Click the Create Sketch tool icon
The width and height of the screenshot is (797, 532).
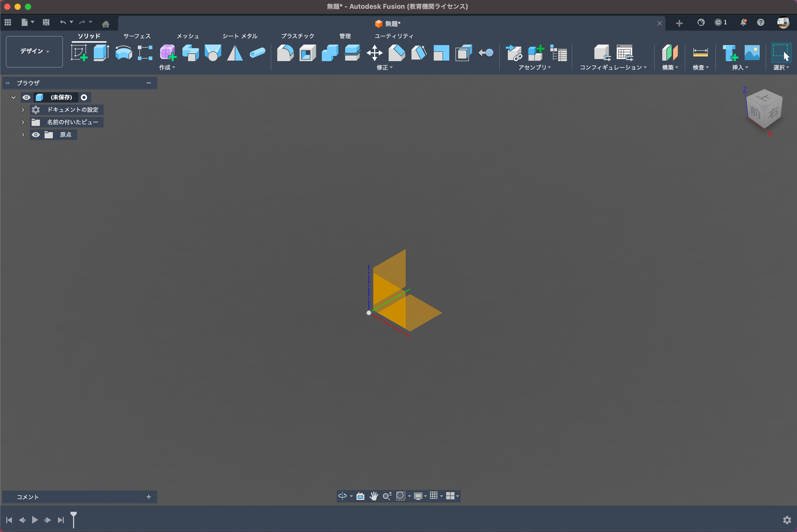coord(79,53)
